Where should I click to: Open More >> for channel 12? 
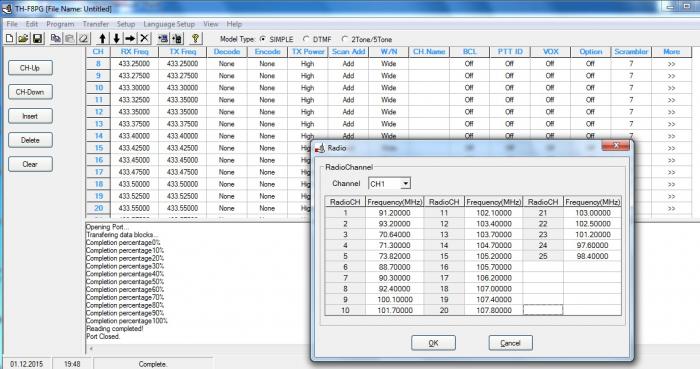(671, 112)
